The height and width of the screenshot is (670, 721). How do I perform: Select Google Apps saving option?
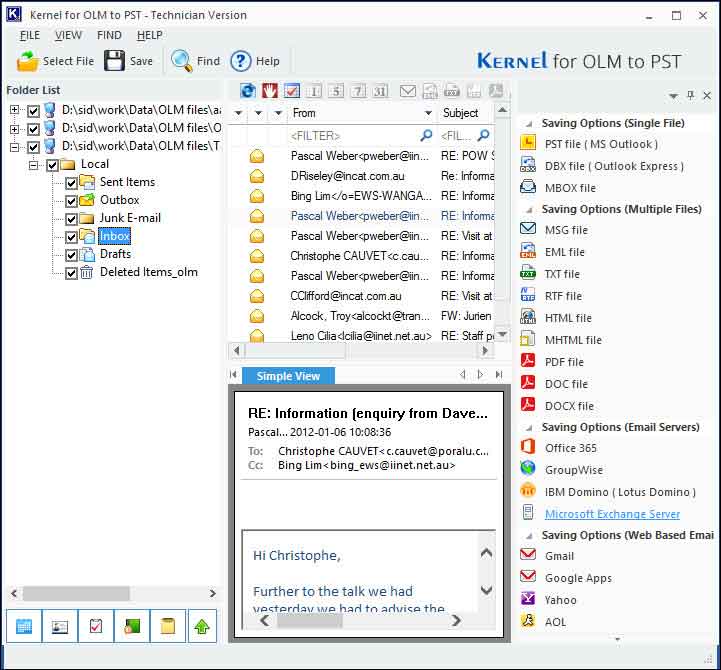(x=578, y=578)
